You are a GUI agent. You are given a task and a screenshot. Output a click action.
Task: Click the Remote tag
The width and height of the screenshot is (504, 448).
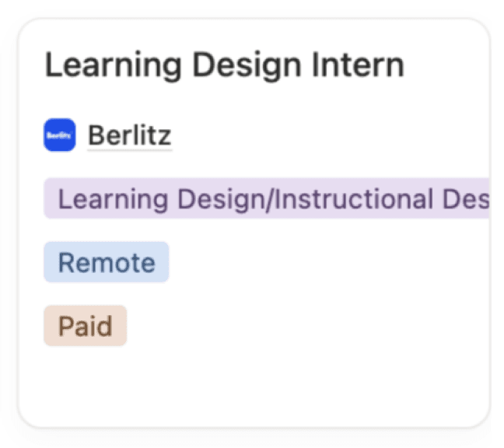[x=107, y=262]
